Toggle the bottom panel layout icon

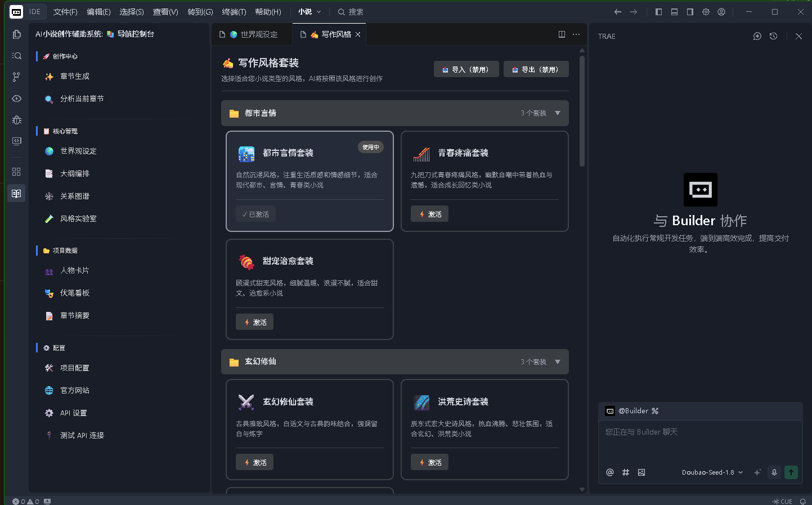coord(674,12)
